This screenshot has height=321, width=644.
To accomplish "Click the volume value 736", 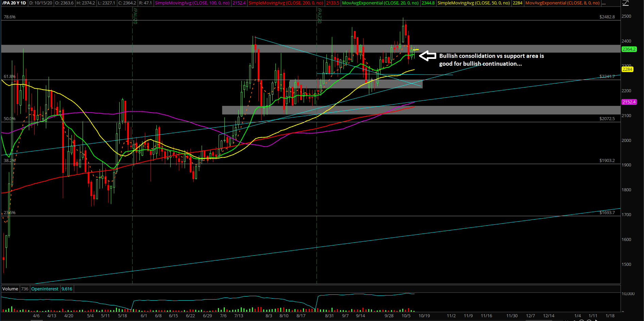I will (24, 289).
